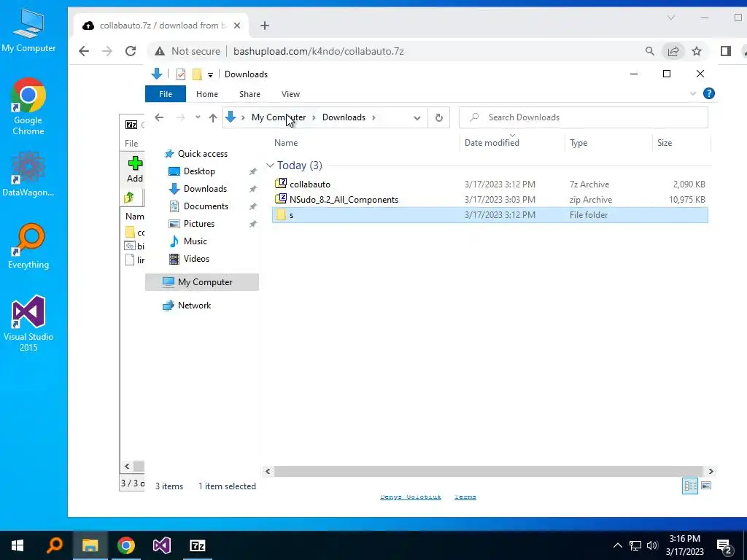The image size is (747, 560).
Task: Sort by Size column header
Action: click(665, 143)
